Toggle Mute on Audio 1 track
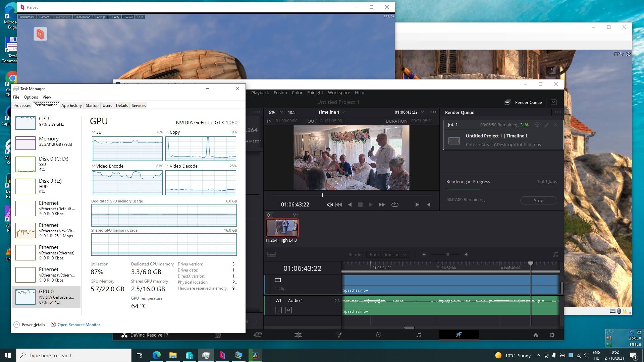The width and height of the screenshot is (644, 362). coord(288,310)
